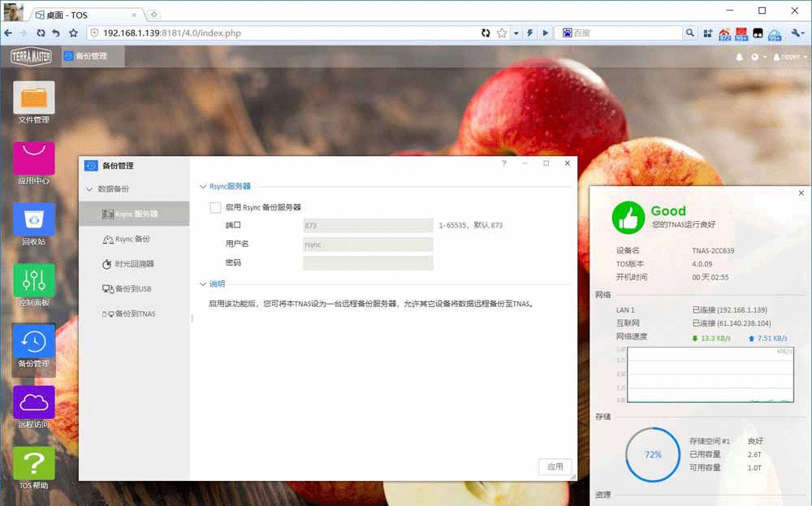Image resolution: width=812 pixels, height=506 pixels.
Task: Click the 72% storage usage ring
Action: (653, 455)
